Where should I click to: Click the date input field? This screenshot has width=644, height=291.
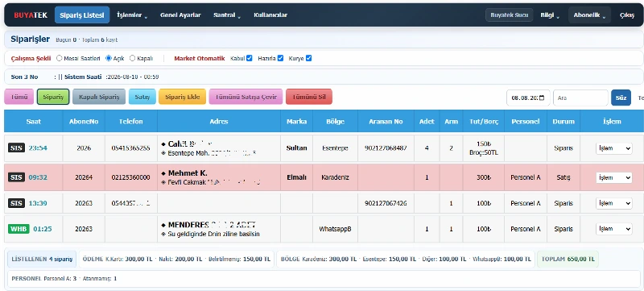pos(528,98)
